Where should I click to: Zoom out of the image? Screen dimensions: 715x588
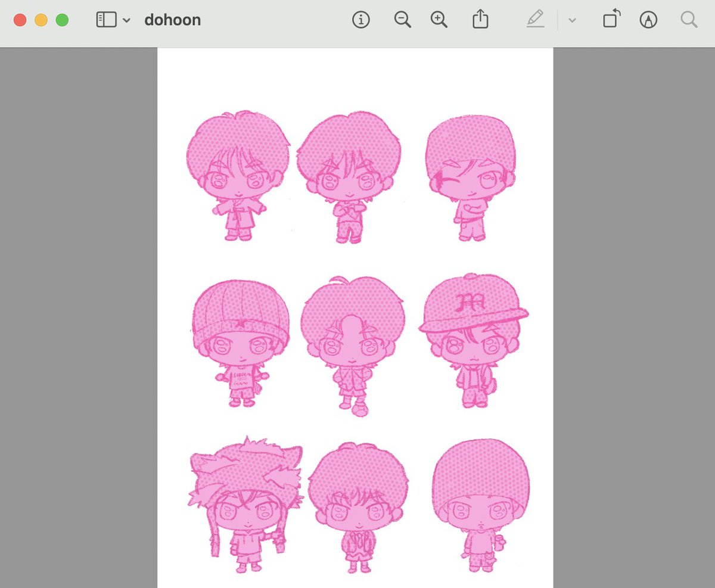click(x=403, y=20)
